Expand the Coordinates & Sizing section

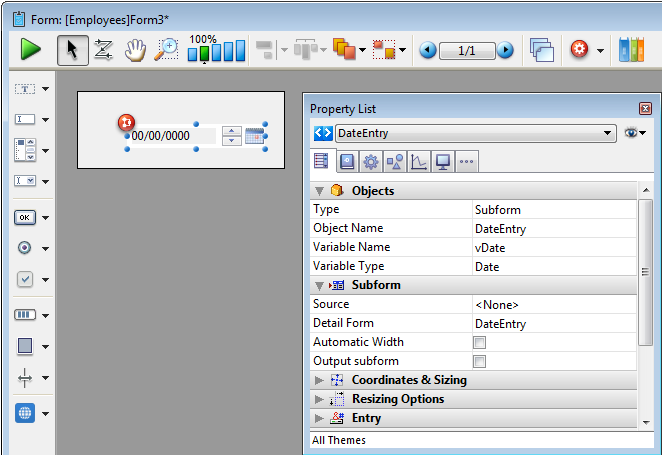[320, 380]
